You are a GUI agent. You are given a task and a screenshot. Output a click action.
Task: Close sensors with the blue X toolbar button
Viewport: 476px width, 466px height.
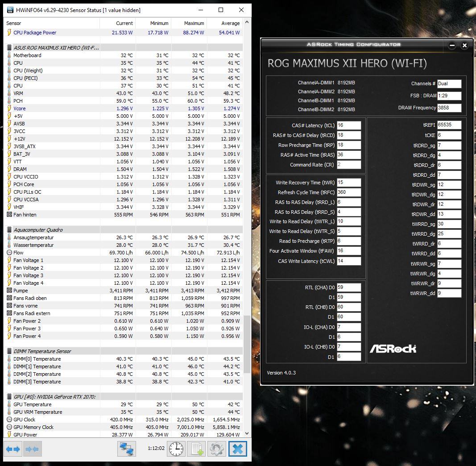click(x=238, y=449)
